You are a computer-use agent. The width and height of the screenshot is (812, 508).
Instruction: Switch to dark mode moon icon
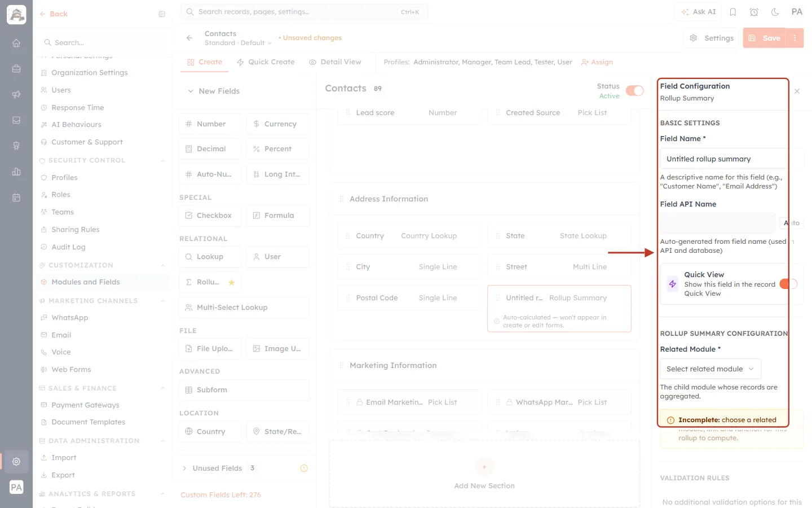tap(775, 12)
